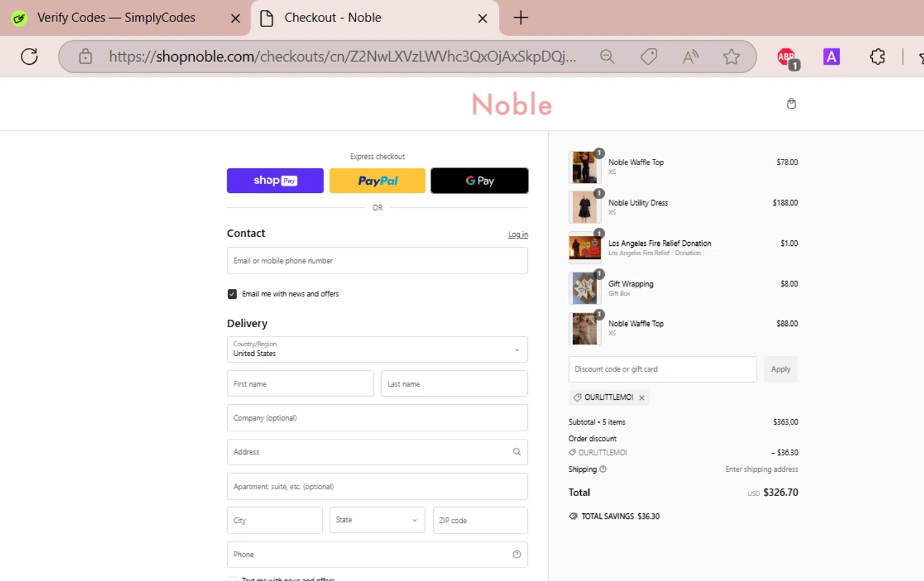Viewport: 924px width, 581px height.
Task: Click the Noble logo
Action: (x=512, y=104)
